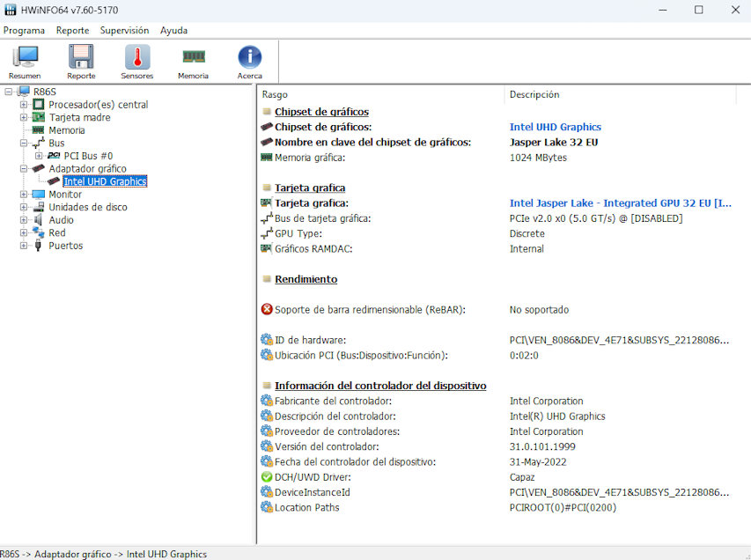Expand the Unidades de disco node
The width and height of the screenshot is (751, 560).
point(24,207)
